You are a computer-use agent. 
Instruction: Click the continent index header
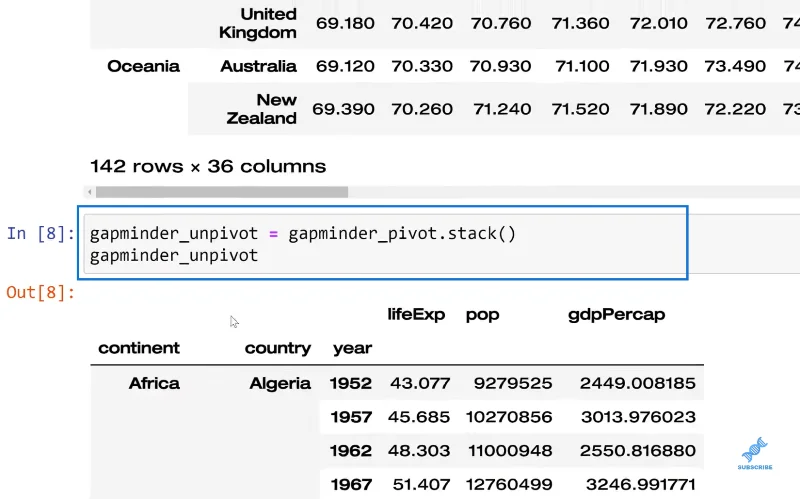[x=139, y=348]
